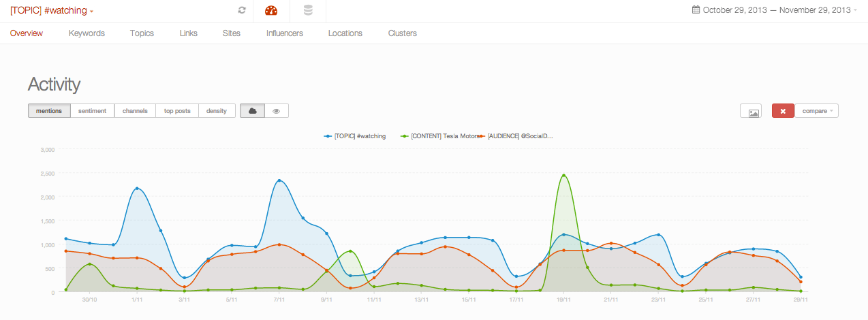Click the red X remove comparison button
This screenshot has height=320, width=868.
(783, 111)
